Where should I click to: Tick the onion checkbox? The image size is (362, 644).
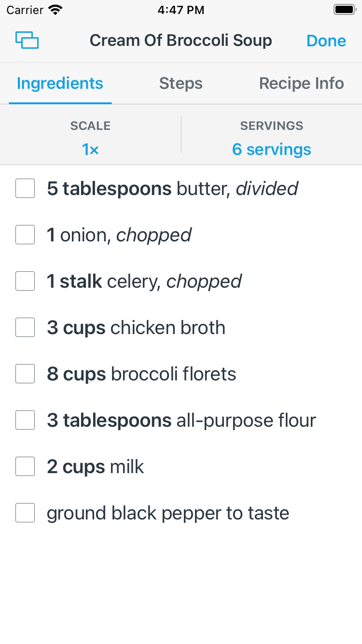[x=25, y=235]
